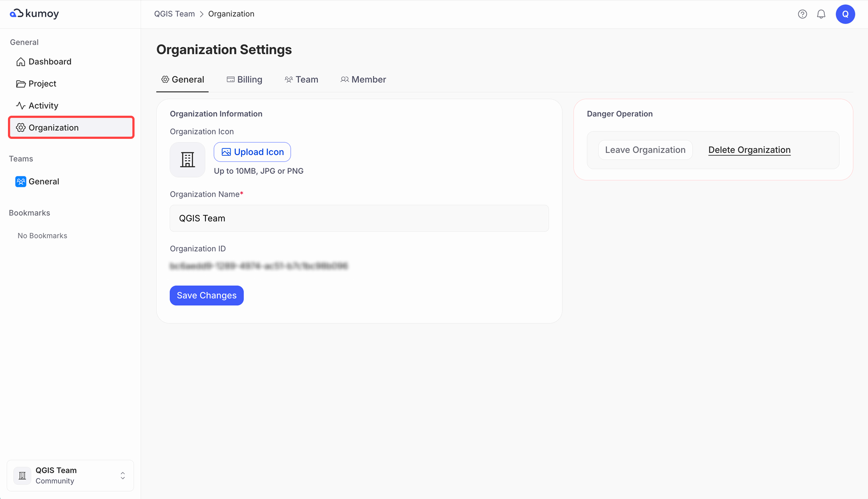Image resolution: width=868 pixels, height=499 pixels.
Task: Open the Member tab
Action: pos(363,80)
